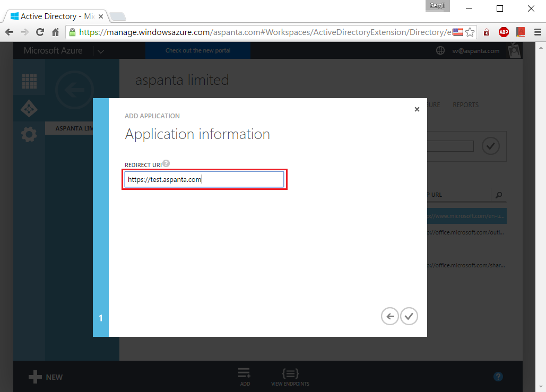The height and width of the screenshot is (392, 546).
Task: Click the VIEW ENDPOINTS icon in bottom bar
Action: click(290, 373)
